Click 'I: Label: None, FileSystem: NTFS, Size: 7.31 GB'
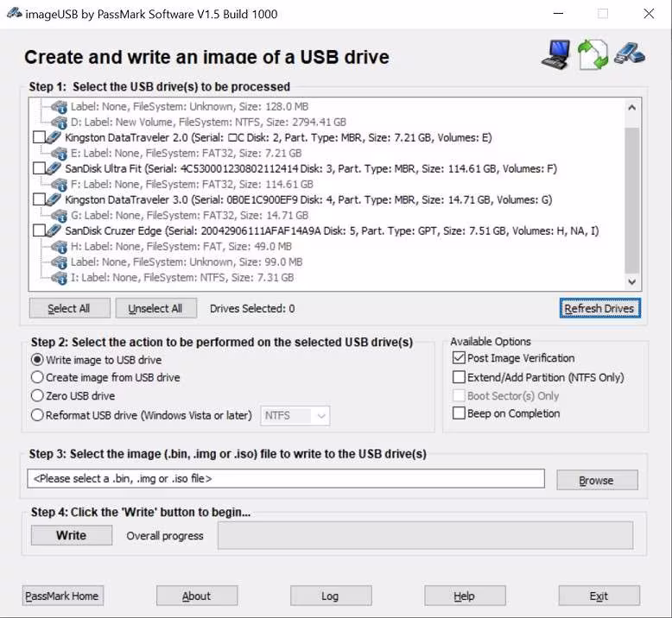This screenshot has width=672, height=618. tap(182, 278)
